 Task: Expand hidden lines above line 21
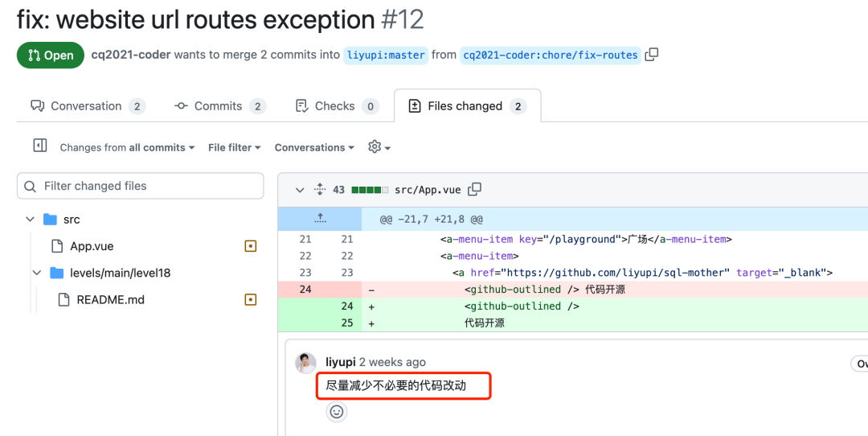320,218
